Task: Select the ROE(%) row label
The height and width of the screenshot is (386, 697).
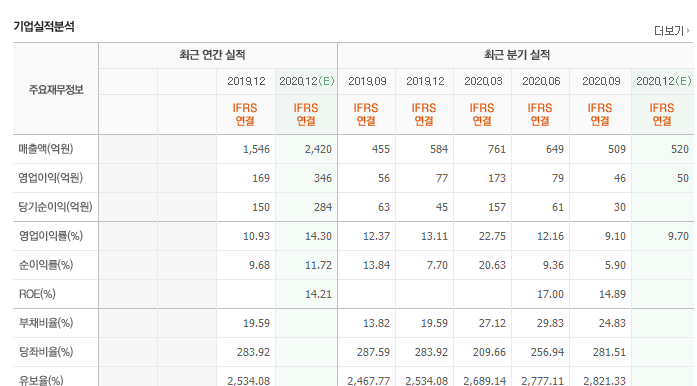Action: click(x=37, y=294)
